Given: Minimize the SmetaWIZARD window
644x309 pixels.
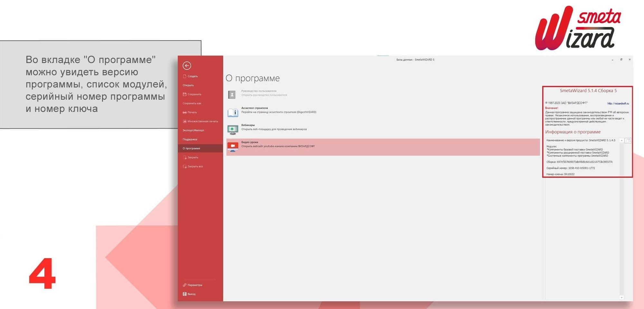Looking at the screenshot, I should (612, 59).
